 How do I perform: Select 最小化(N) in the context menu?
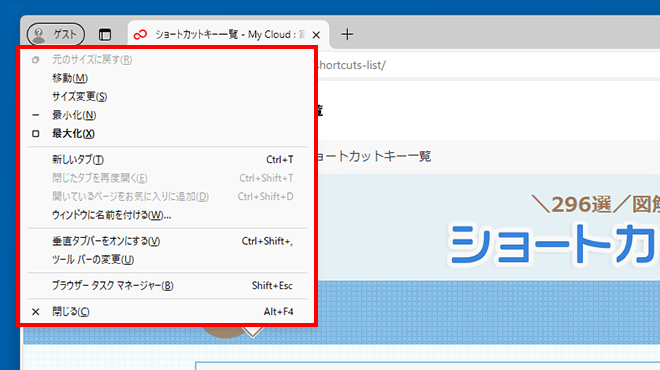(x=167, y=115)
